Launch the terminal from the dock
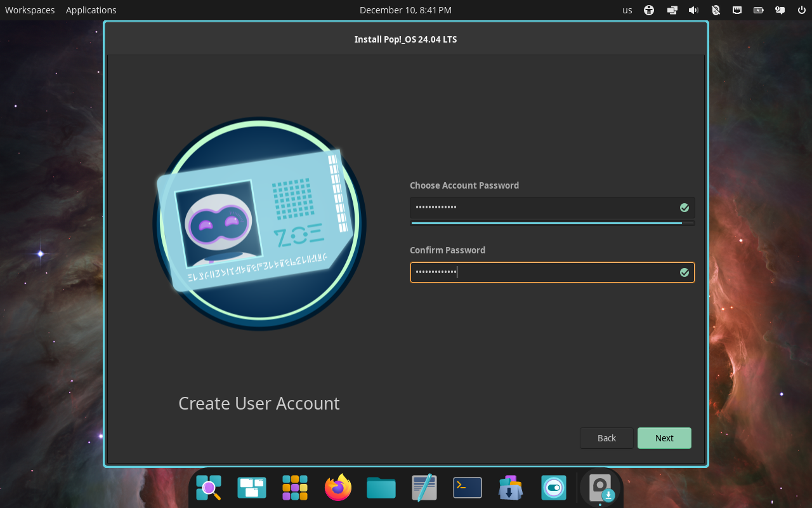The height and width of the screenshot is (508, 812). pos(467,488)
